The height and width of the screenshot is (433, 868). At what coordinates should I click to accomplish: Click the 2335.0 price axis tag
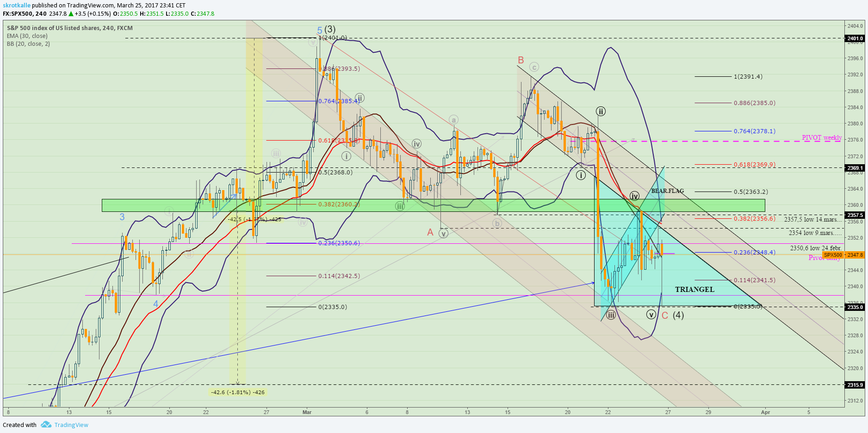(x=855, y=307)
